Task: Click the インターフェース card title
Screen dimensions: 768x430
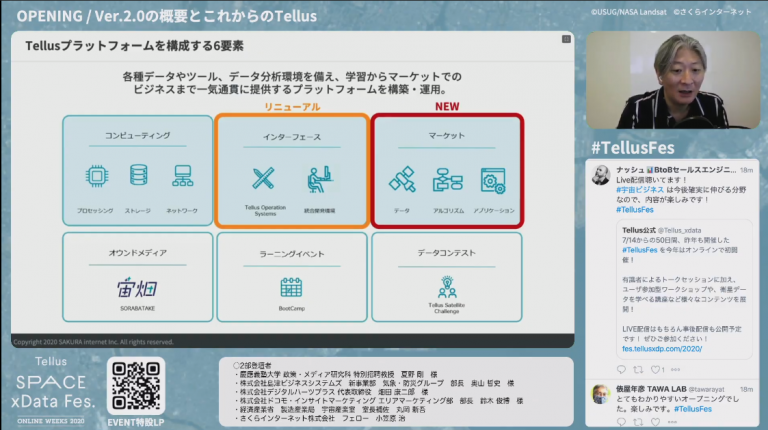Action: 292,137
